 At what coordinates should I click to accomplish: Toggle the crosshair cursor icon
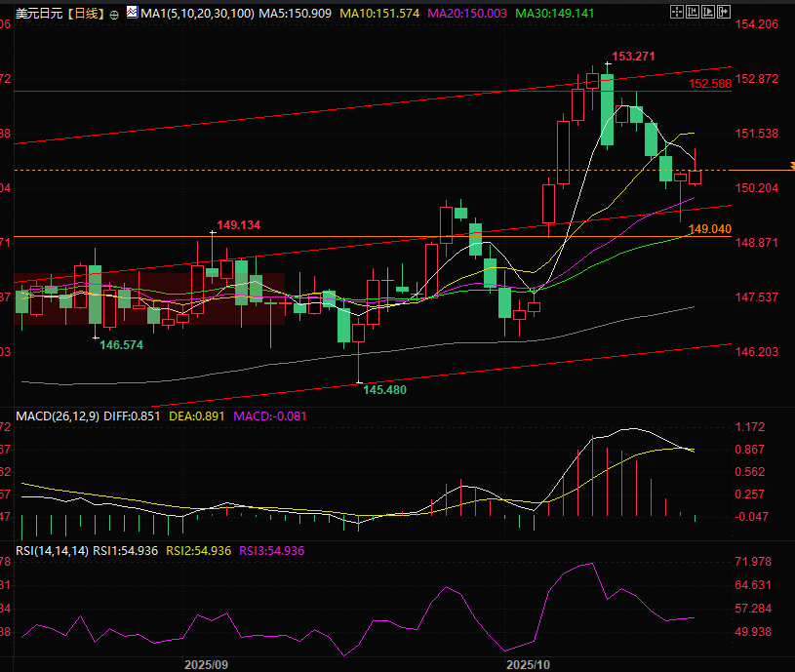[677, 12]
